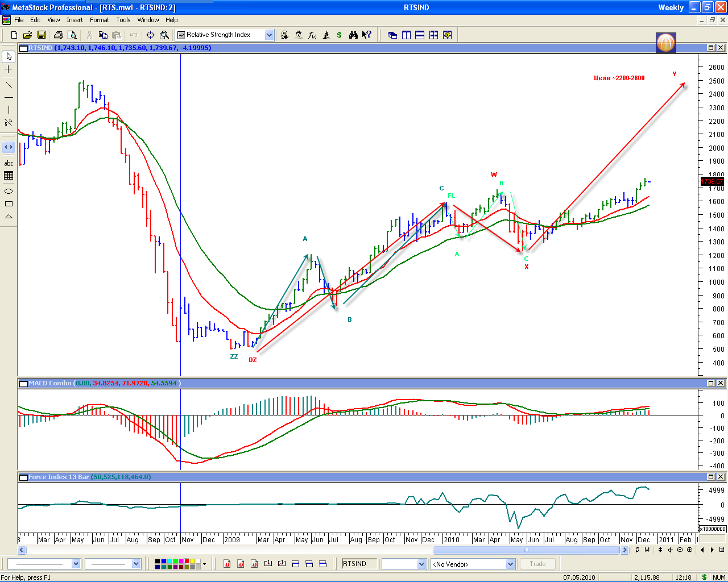
Task: Click the green dollar sign icon
Action: pos(340,35)
